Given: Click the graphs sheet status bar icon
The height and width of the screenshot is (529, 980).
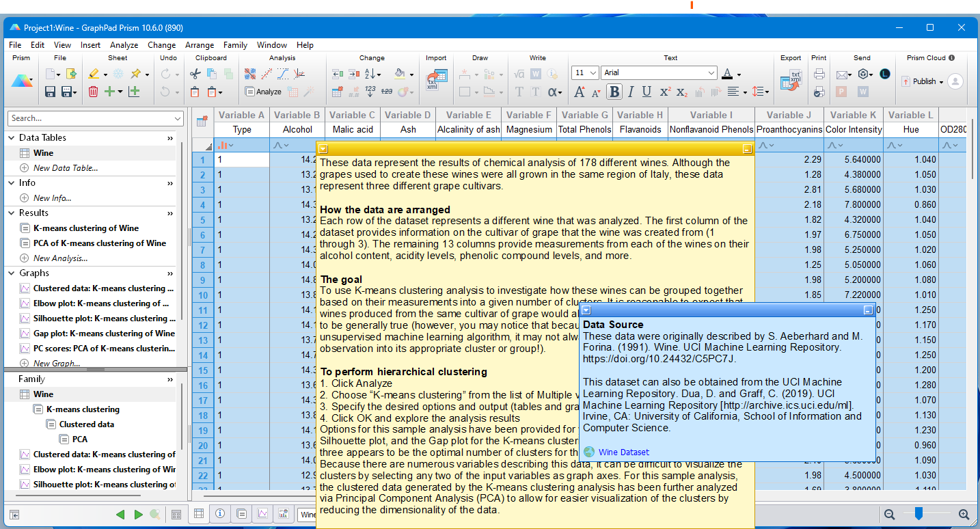Looking at the screenshot, I should (262, 514).
